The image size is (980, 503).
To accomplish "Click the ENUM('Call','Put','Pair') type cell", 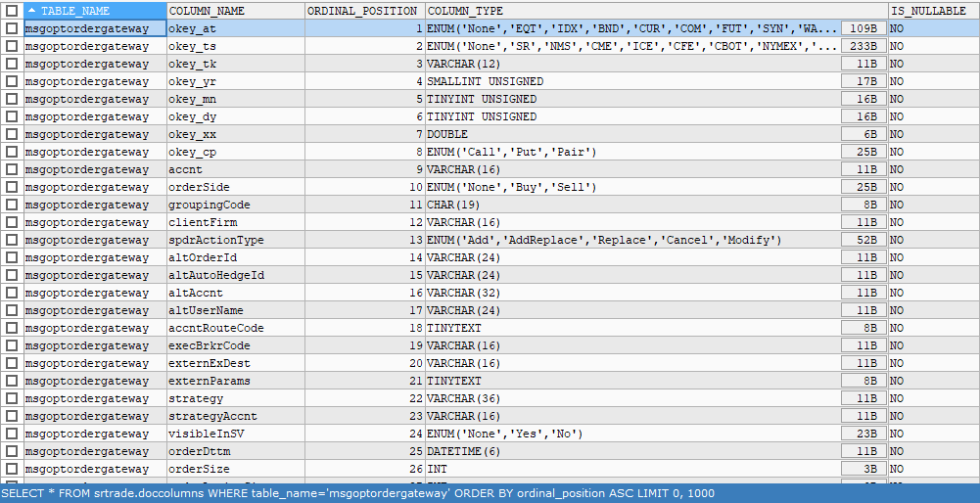I will click(x=627, y=152).
